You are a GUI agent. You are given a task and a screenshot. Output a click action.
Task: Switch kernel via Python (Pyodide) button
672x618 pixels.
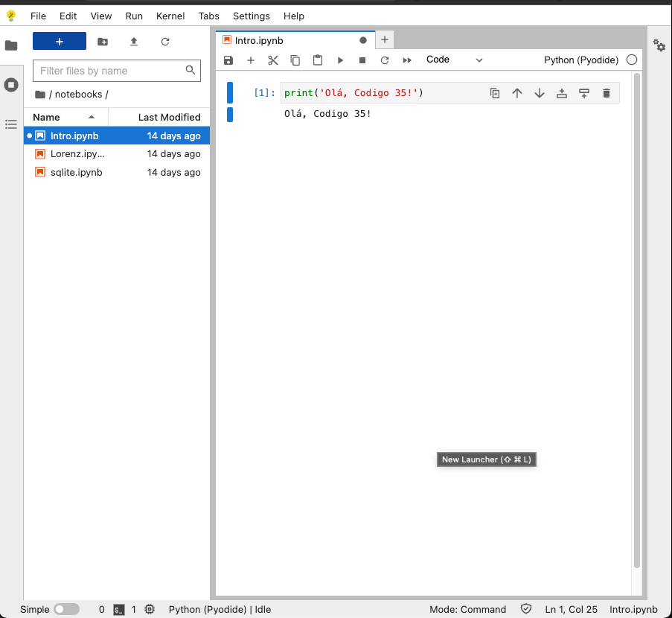pos(581,60)
